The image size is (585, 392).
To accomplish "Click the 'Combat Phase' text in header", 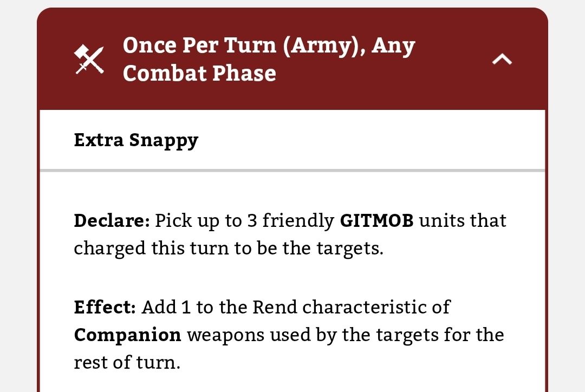I will [x=199, y=73].
